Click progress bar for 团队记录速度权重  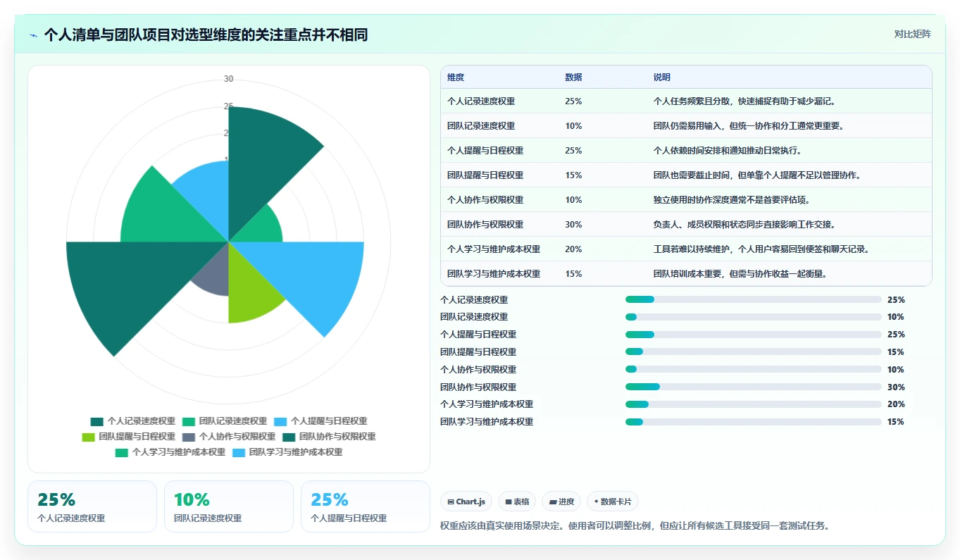(x=753, y=317)
